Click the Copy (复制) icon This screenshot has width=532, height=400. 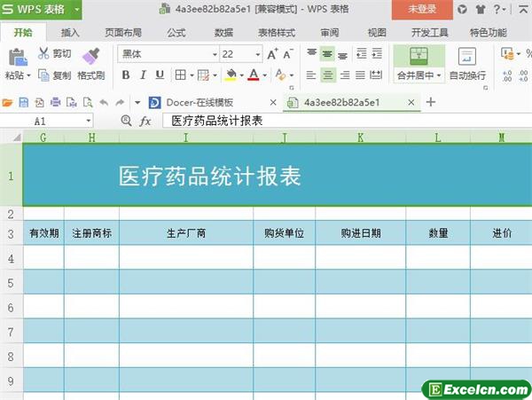[x=44, y=76]
